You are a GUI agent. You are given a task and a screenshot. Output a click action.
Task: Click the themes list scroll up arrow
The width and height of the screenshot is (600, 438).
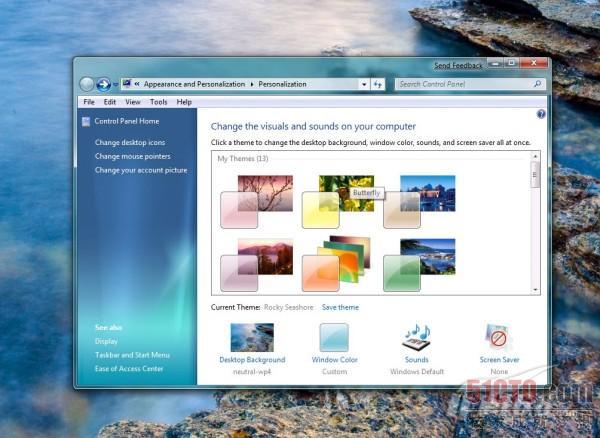click(535, 156)
